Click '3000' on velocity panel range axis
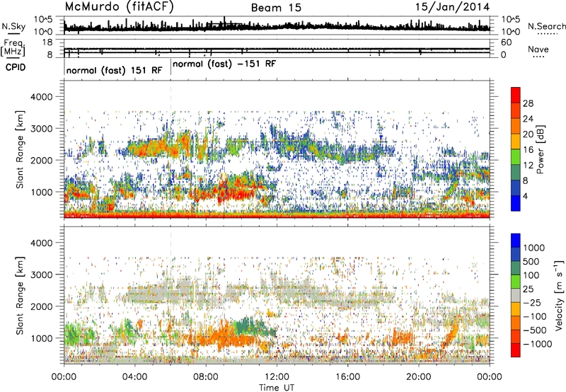Screen dimensions: 566x392 click(x=41, y=275)
